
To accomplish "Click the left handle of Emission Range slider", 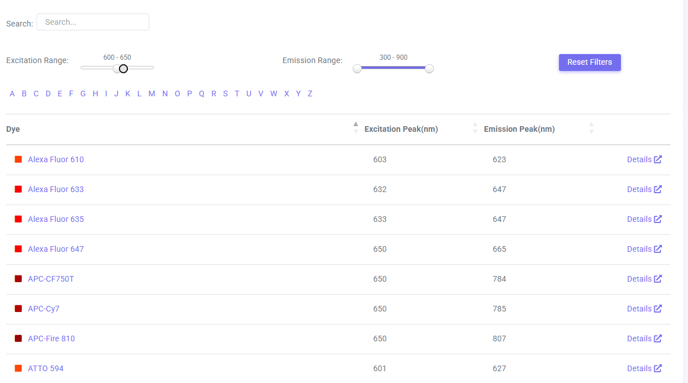I will [x=357, y=68].
